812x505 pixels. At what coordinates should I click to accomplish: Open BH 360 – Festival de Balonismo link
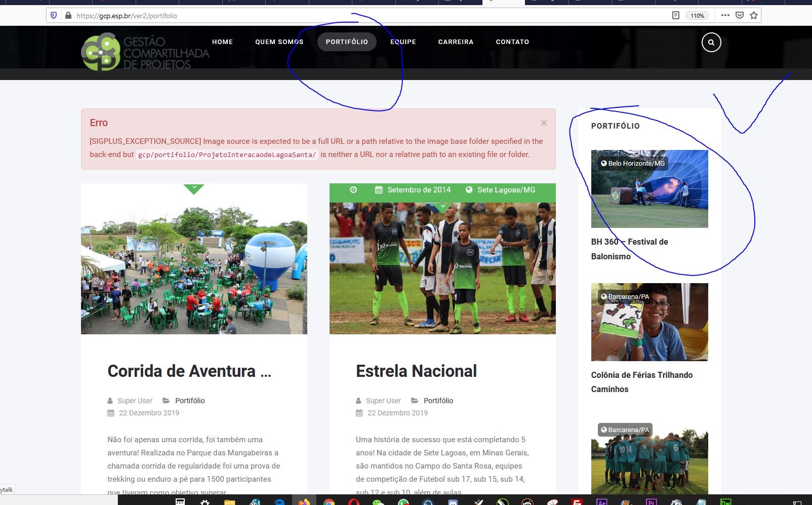tap(630, 249)
